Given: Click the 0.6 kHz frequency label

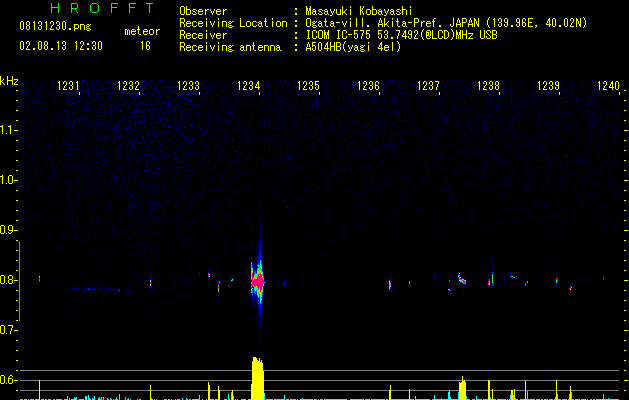Looking at the screenshot, I should tap(9, 380).
